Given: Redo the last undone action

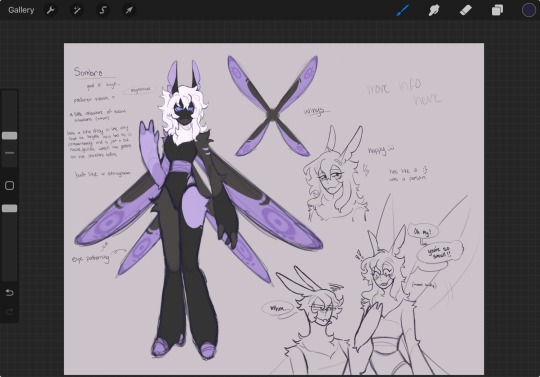Looking at the screenshot, I should pyautogui.click(x=10, y=312).
